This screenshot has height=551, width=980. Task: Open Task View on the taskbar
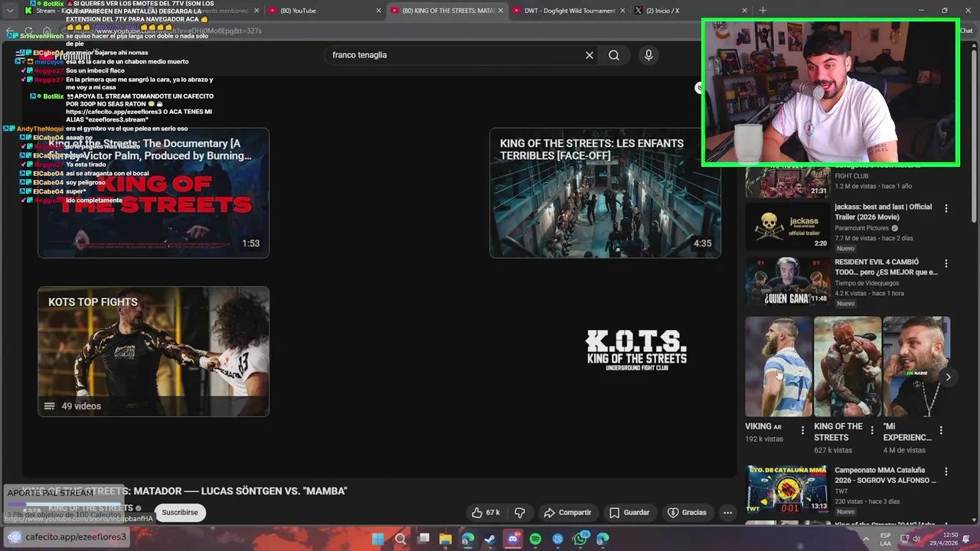point(423,539)
